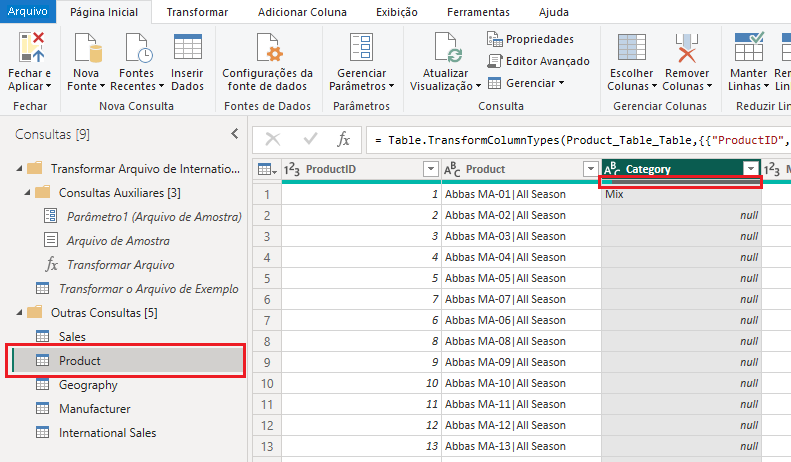The image size is (791, 462).
Task: Confirm formula with checkmark icon
Action: [310, 139]
